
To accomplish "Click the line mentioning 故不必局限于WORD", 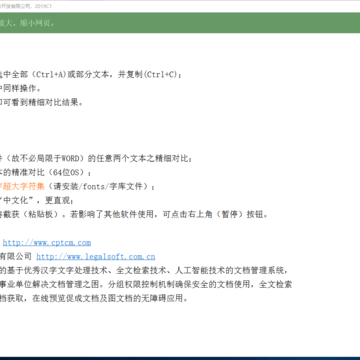I will [96, 159].
